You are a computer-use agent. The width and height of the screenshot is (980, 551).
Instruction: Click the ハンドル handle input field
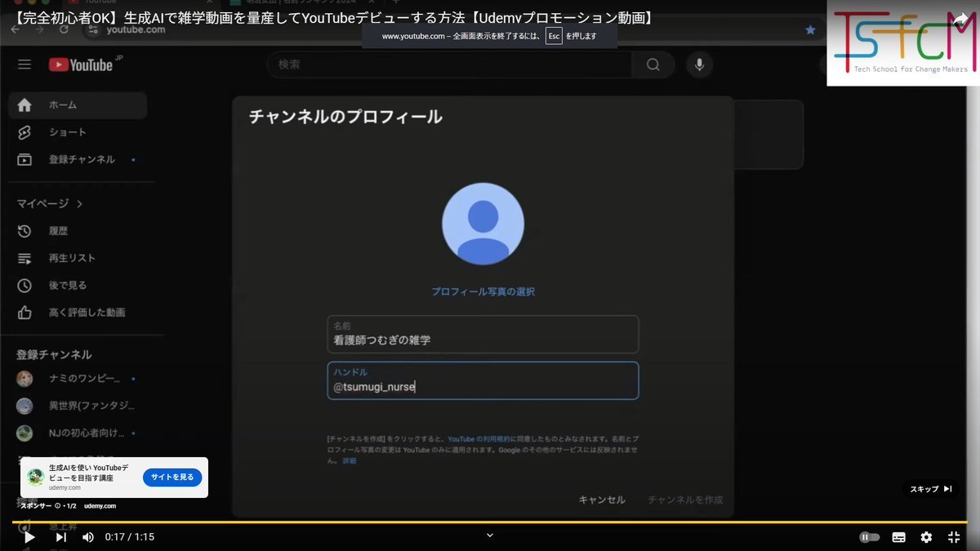483,380
